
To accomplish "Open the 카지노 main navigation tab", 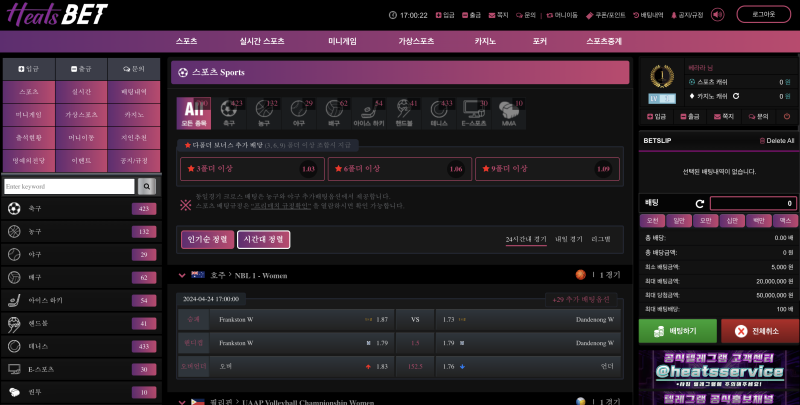I will pos(485,41).
